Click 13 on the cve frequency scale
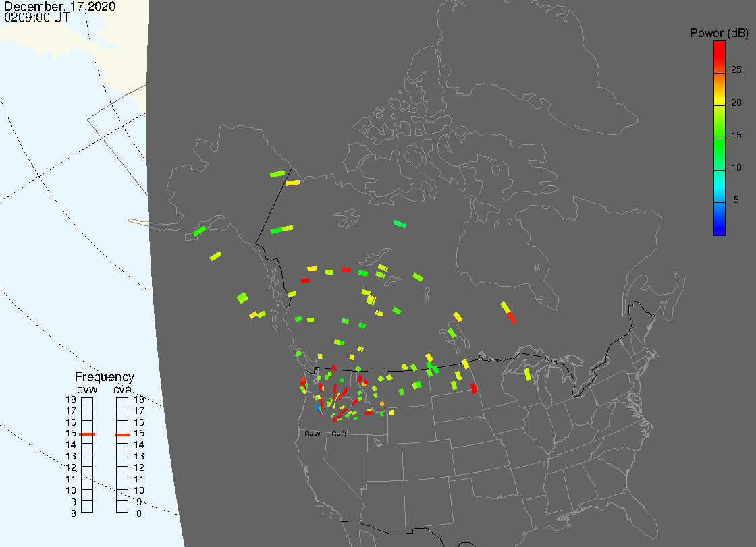Screen dimensions: 756x547 click(x=139, y=457)
